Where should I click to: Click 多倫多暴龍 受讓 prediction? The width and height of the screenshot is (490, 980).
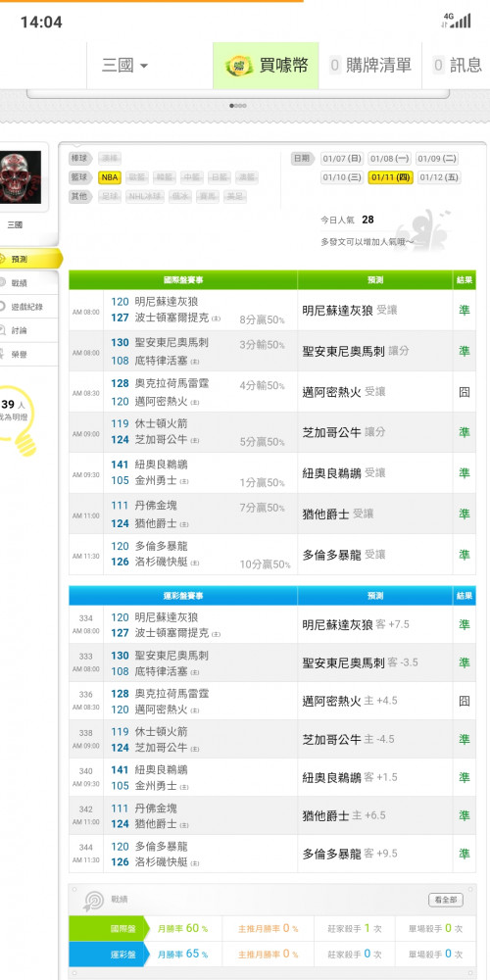[x=344, y=555]
